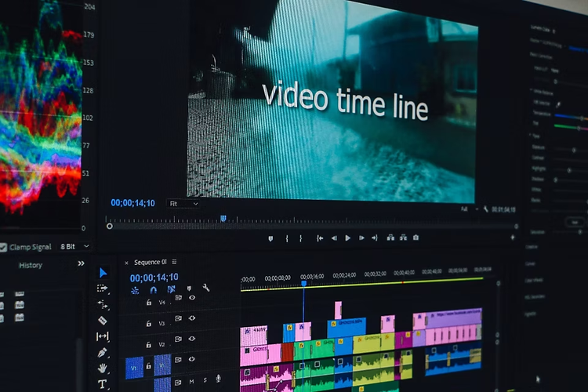Image resolution: width=588 pixels, height=392 pixels.
Task: Open Program monitor settings wrench
Action: click(486, 209)
